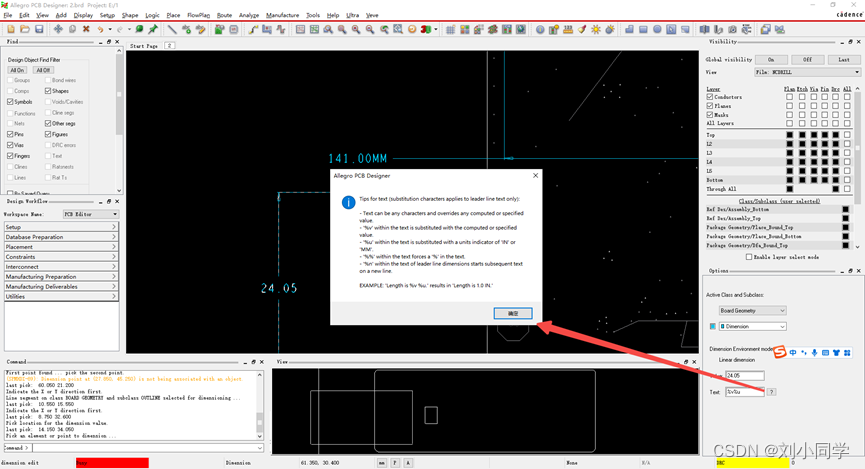The height and width of the screenshot is (469, 865).
Task: Click the Shape Add Rectangle icon
Action: 643,29
